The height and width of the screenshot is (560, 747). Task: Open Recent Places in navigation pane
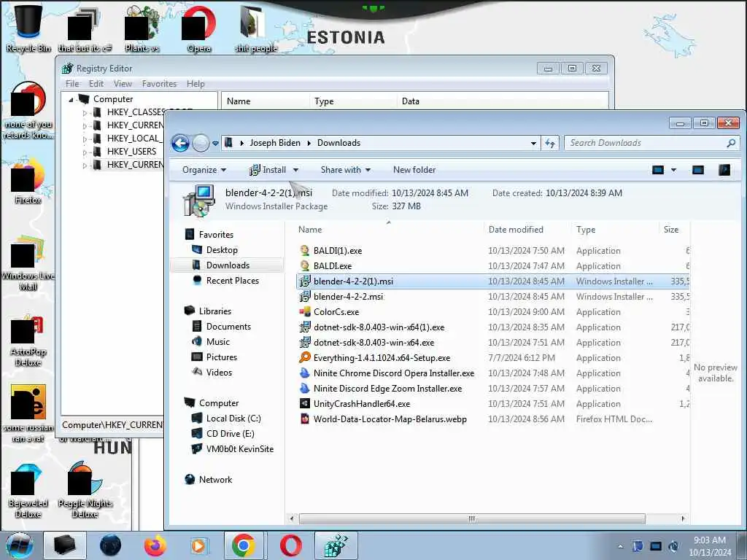233,281
